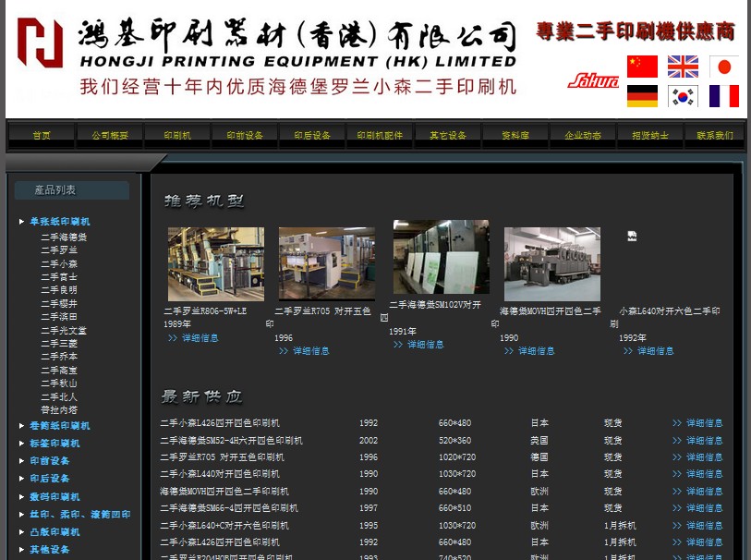Select 二手小森 in product list

click(x=59, y=263)
